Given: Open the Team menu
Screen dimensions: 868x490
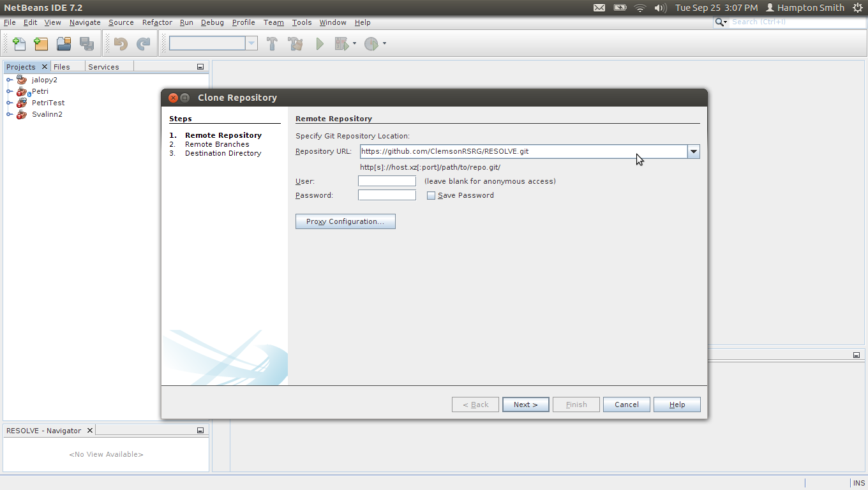Looking at the screenshot, I should pos(273,22).
